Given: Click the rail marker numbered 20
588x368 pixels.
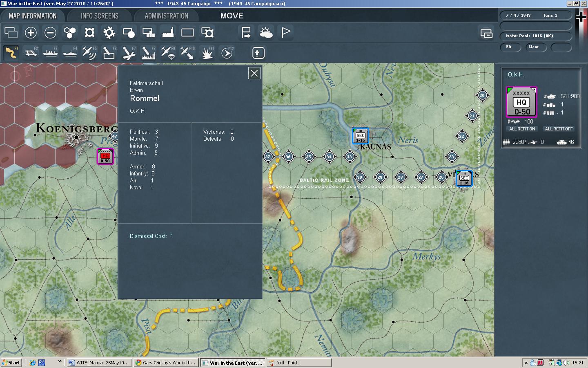Looking at the screenshot, I should point(482,95).
